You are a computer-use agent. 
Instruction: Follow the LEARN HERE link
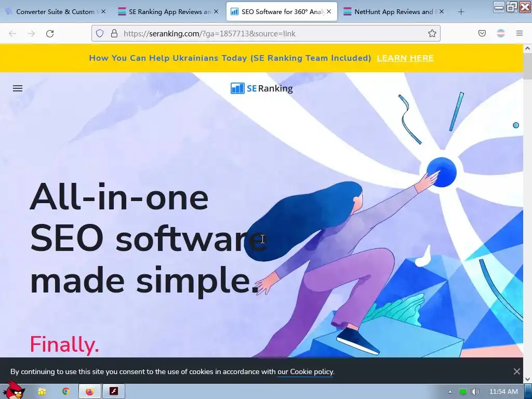[405, 58]
